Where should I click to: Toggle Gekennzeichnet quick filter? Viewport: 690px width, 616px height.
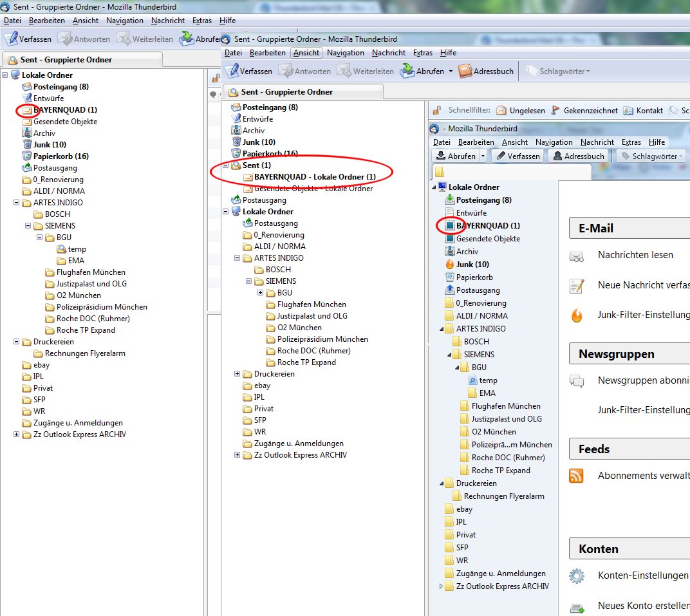coord(584,111)
